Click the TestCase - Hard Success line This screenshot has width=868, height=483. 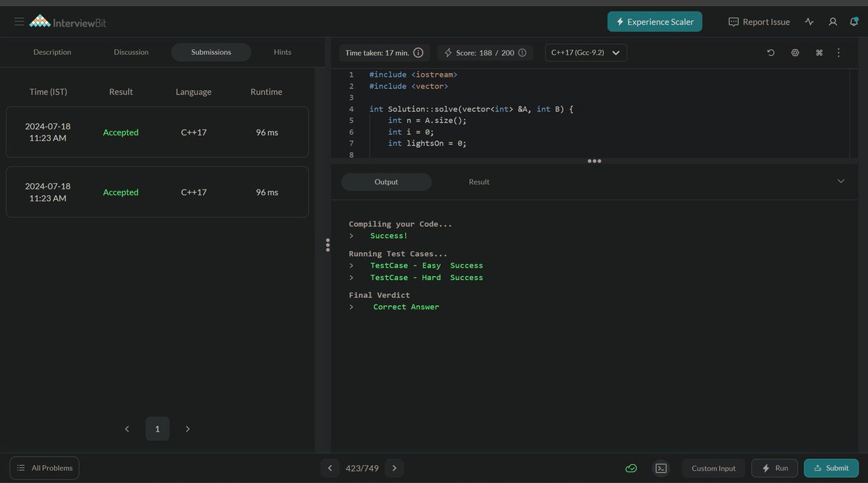(x=426, y=277)
